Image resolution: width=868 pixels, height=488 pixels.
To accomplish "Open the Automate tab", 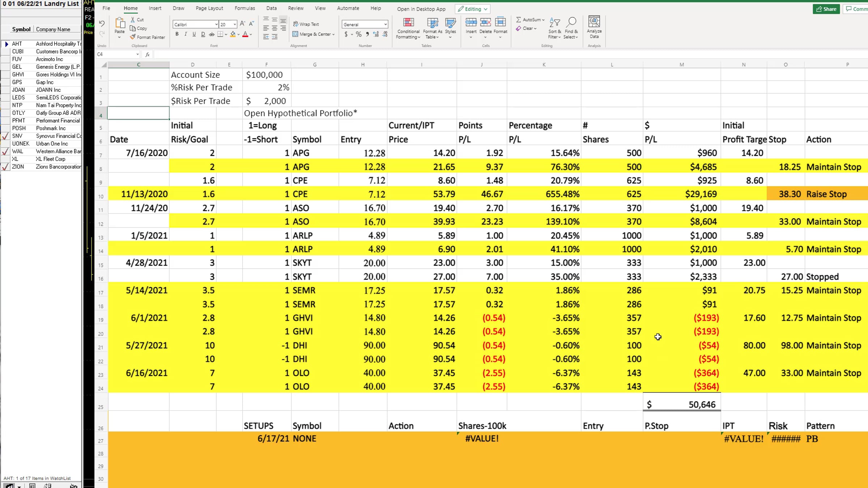I will (x=348, y=8).
